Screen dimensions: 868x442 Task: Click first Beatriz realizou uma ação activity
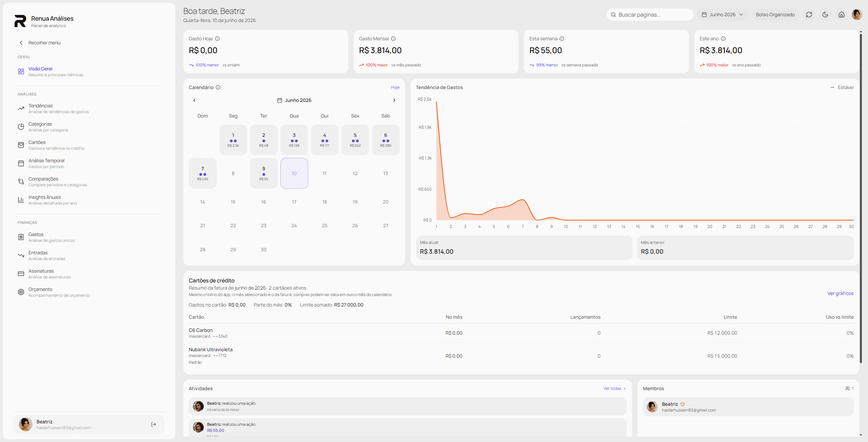click(408, 406)
